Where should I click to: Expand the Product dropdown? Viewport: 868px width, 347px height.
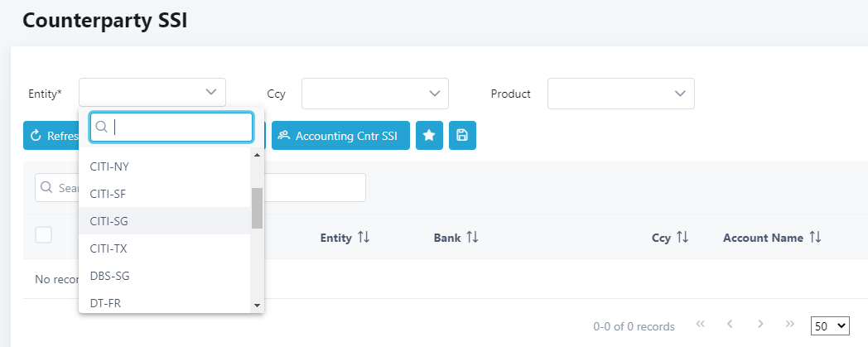click(620, 94)
